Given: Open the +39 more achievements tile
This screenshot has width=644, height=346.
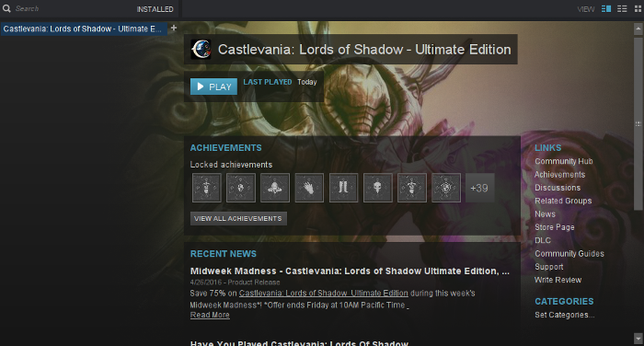Looking at the screenshot, I should click(x=479, y=188).
